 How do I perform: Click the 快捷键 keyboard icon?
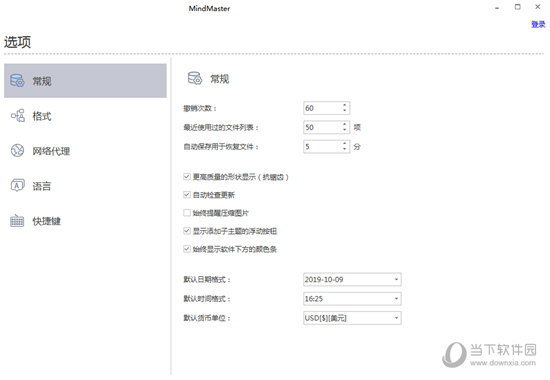[x=17, y=221]
